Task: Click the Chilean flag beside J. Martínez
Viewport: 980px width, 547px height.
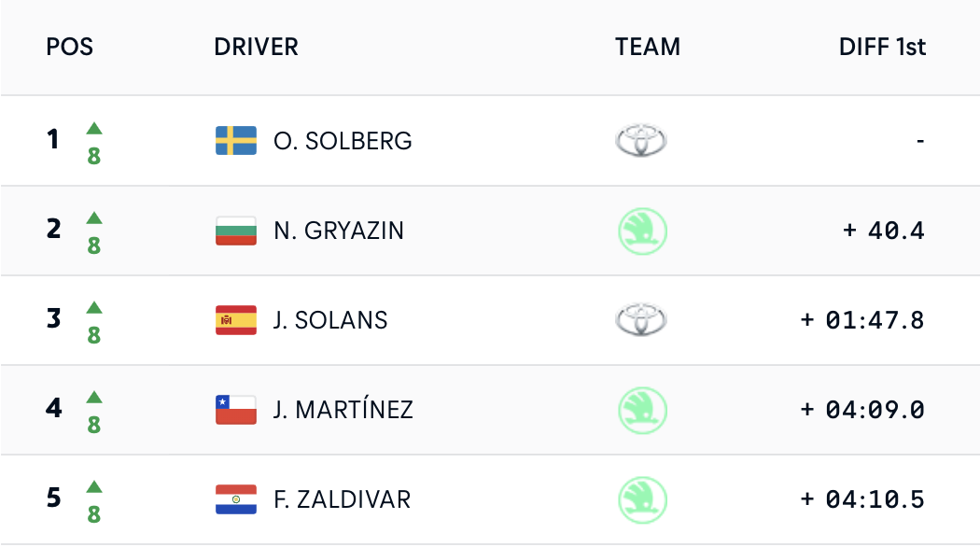Action: click(236, 410)
